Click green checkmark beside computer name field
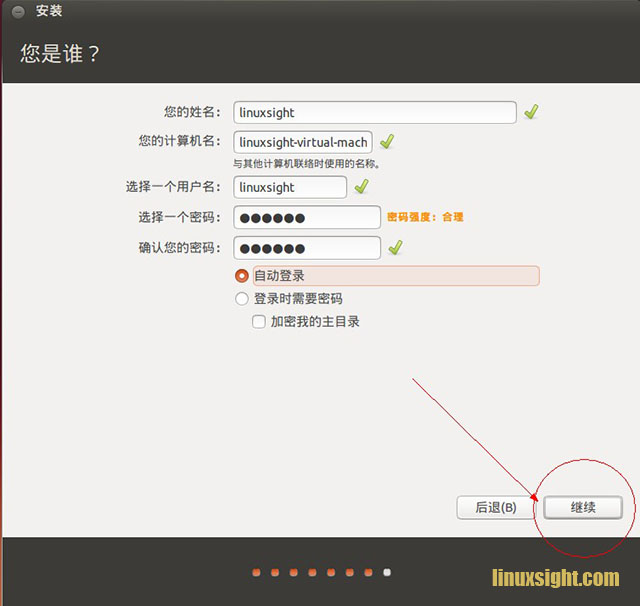 [x=387, y=142]
